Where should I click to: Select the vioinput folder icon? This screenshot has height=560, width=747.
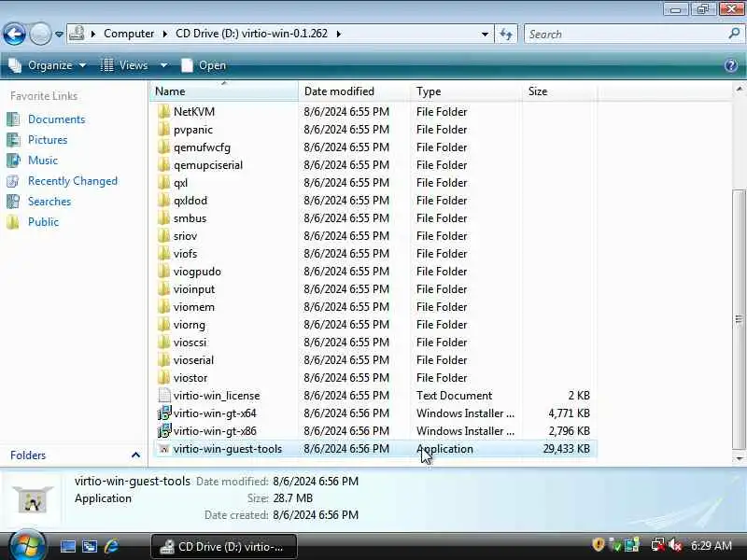[163, 289]
